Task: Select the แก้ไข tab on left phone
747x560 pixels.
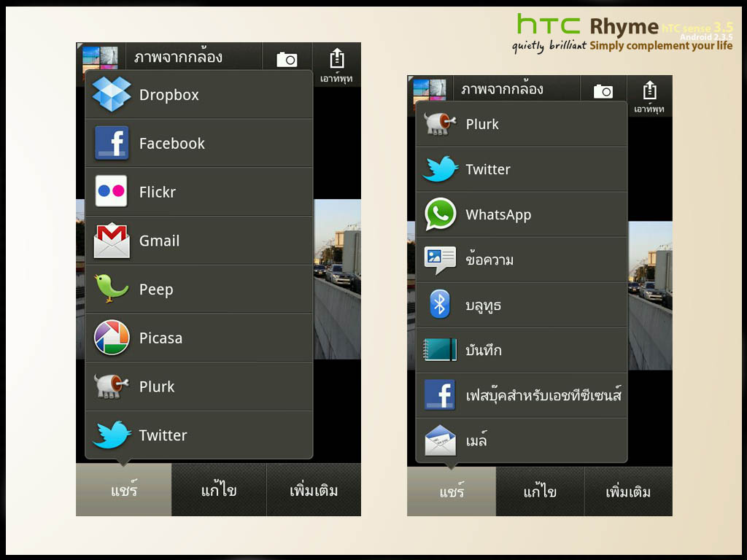Action: [x=219, y=489]
